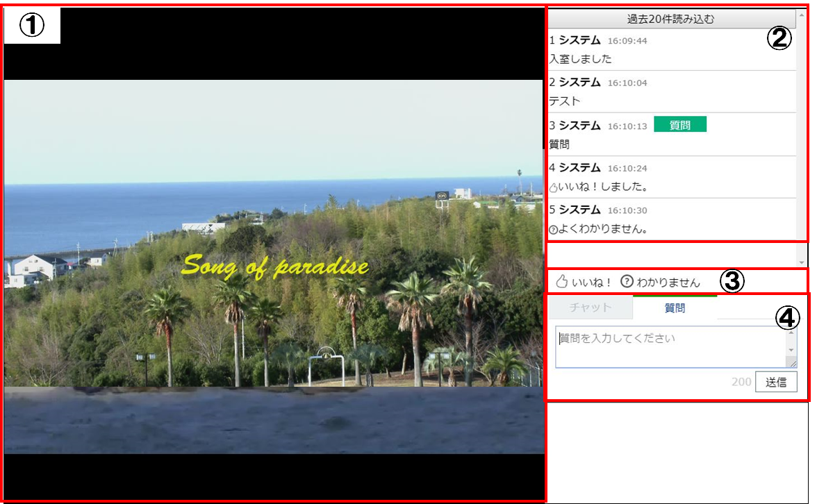Click the input box scroll-down arrow
Image resolution: width=817 pixels, height=504 pixels.
tap(791, 350)
